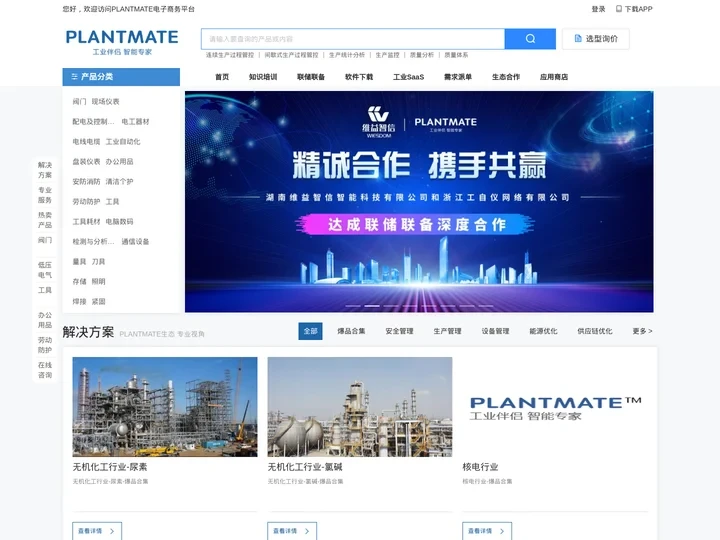Click the 核电行业 card title
This screenshot has height=540, width=720.
pos(480,467)
